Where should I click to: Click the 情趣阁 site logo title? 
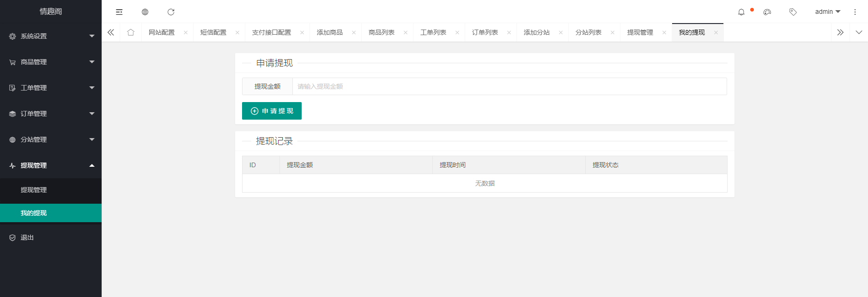51,12
